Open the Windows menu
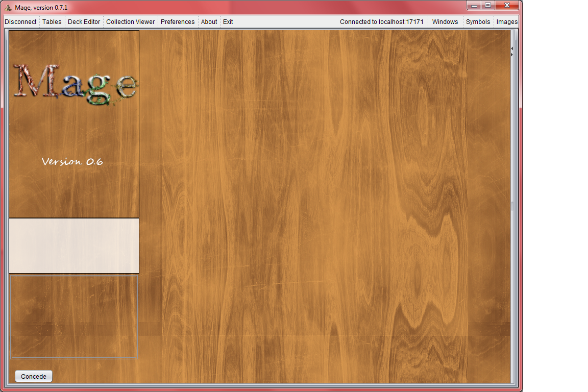This screenshot has width=588, height=392. [445, 22]
